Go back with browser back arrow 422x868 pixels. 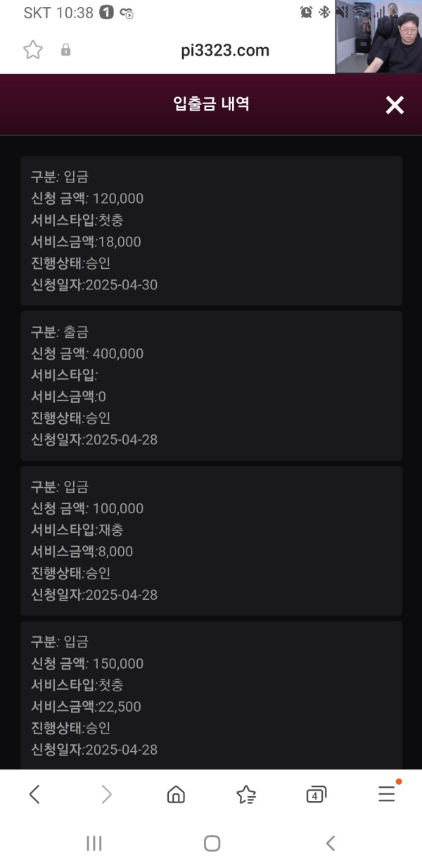point(34,795)
